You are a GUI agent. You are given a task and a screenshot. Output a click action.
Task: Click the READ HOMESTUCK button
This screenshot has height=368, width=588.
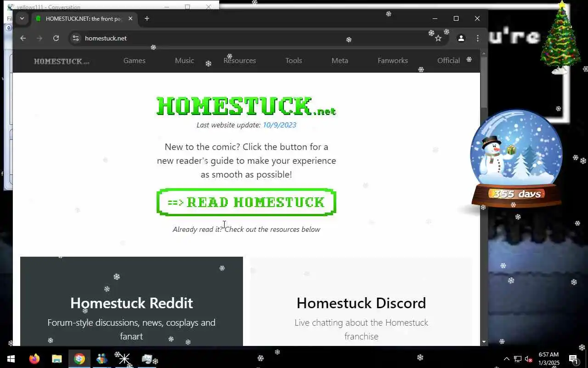point(246,202)
